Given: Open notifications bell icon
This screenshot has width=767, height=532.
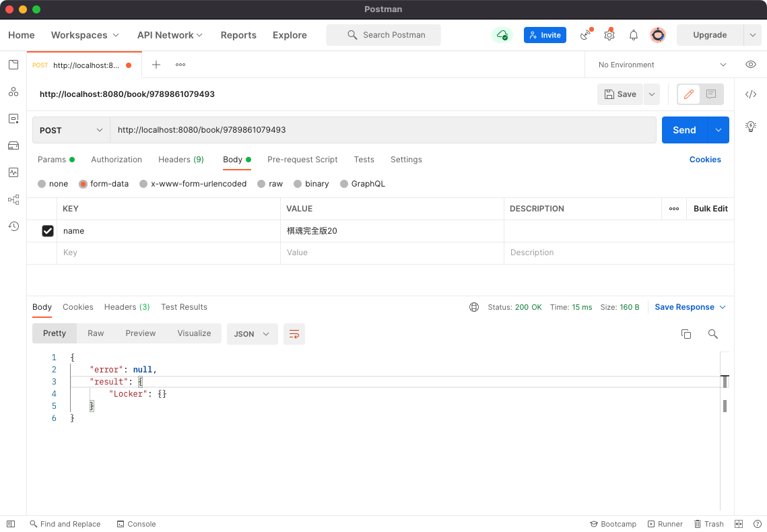Looking at the screenshot, I should pyautogui.click(x=634, y=35).
